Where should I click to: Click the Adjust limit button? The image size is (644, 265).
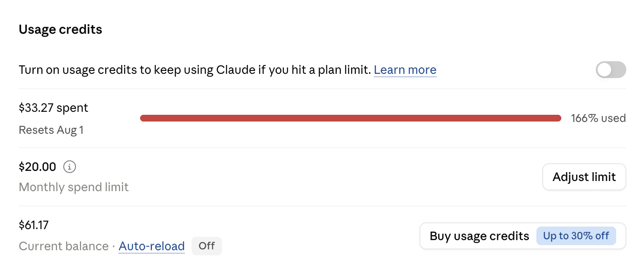584,177
